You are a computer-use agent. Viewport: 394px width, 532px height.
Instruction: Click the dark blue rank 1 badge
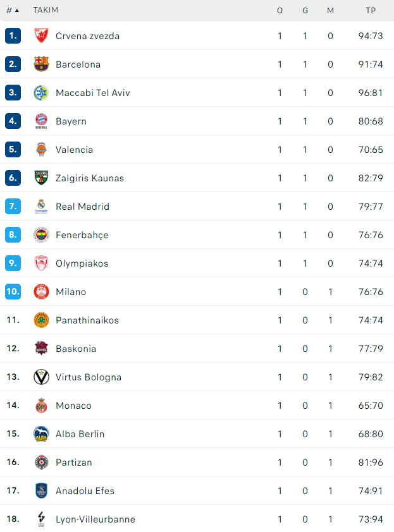pyautogui.click(x=13, y=36)
